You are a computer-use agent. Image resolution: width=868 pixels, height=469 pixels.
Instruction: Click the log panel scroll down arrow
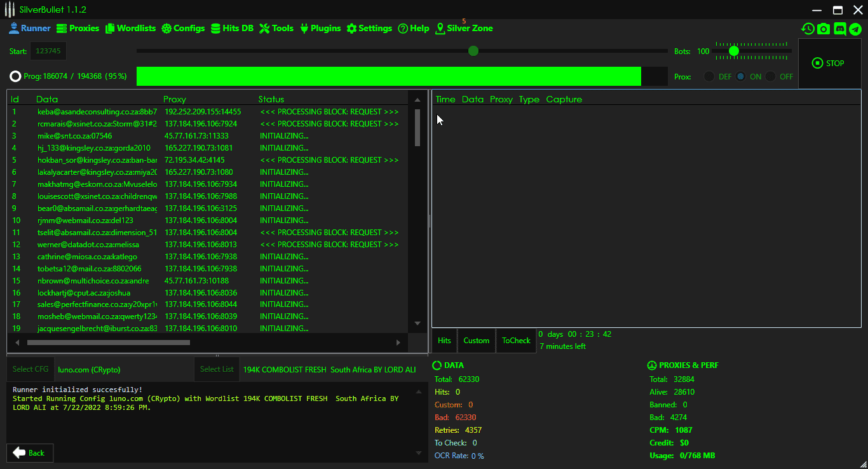(x=418, y=453)
